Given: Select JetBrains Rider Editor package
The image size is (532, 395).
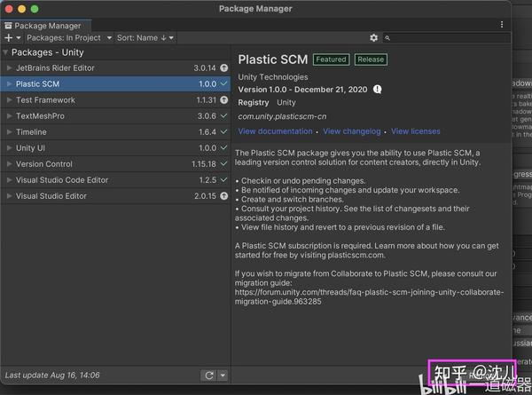Looking at the screenshot, I should pos(115,68).
